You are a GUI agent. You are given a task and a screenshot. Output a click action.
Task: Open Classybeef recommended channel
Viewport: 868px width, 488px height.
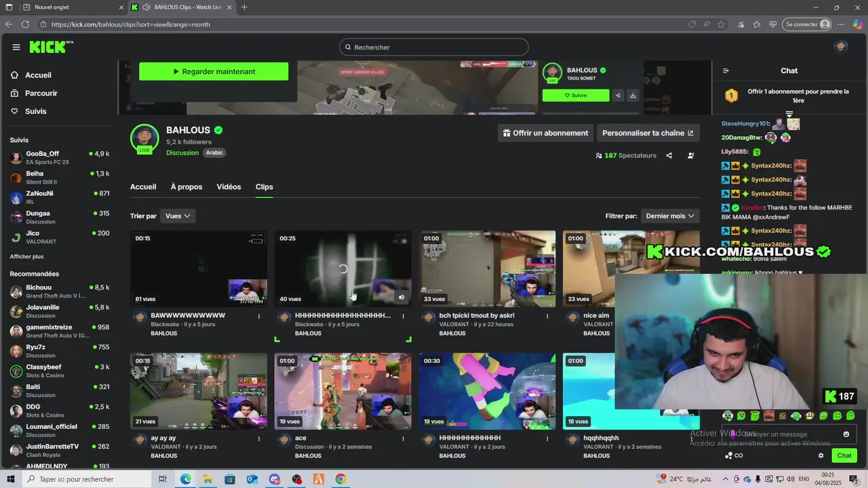(60, 371)
